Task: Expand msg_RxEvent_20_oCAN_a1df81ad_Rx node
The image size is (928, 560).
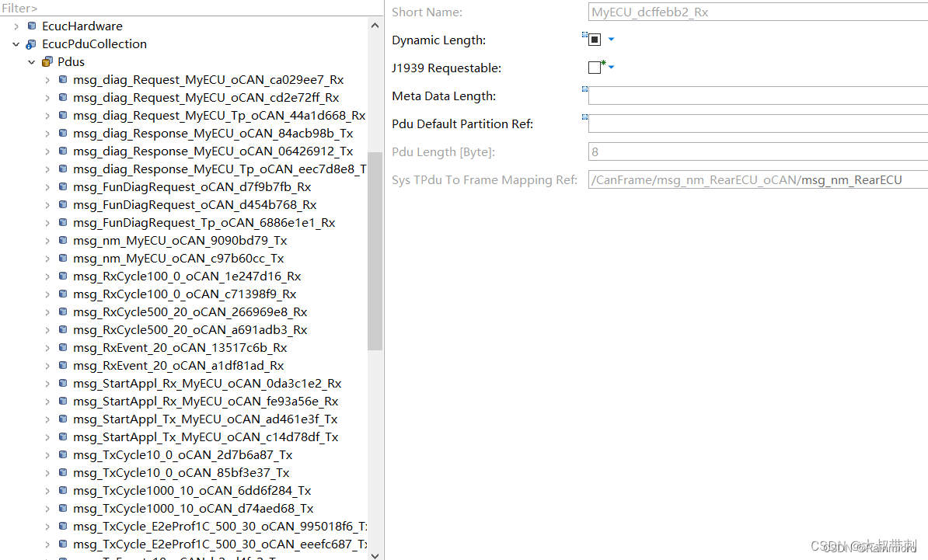Action: point(47,366)
